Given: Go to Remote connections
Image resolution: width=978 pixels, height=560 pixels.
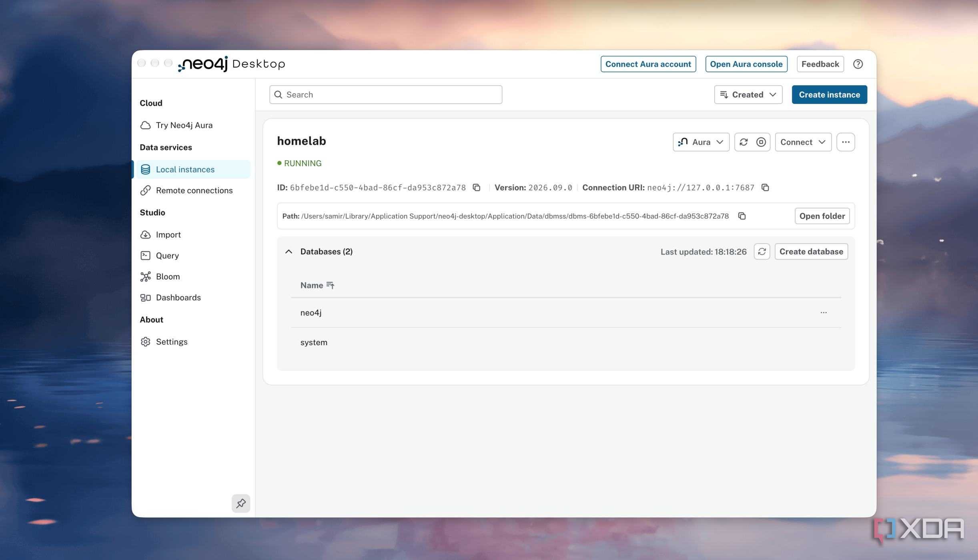Looking at the screenshot, I should 194,190.
